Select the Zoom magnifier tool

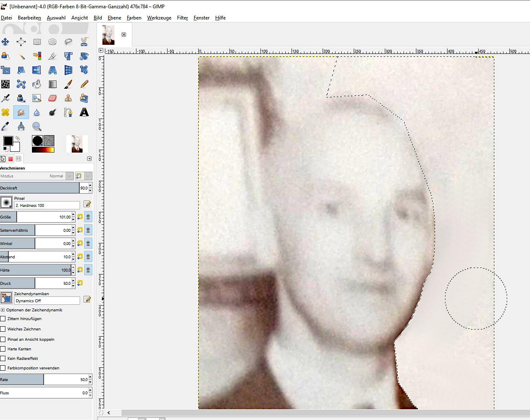37,126
